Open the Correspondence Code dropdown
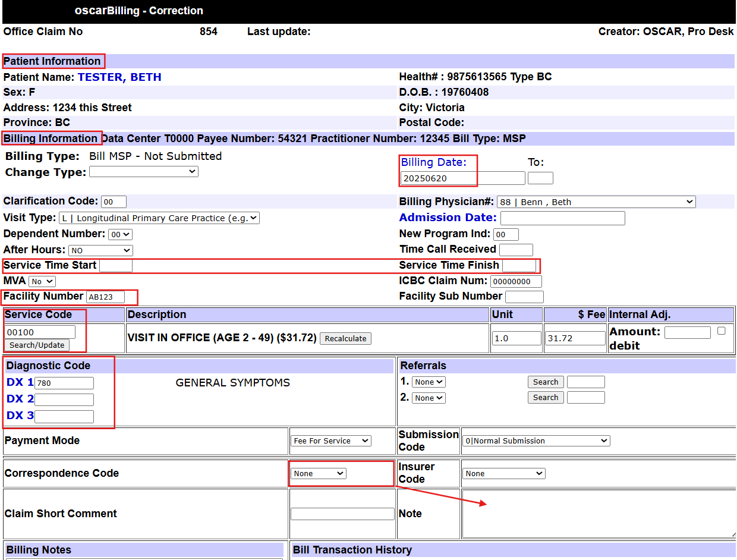Viewport: 737px width, 560px height. coord(318,473)
